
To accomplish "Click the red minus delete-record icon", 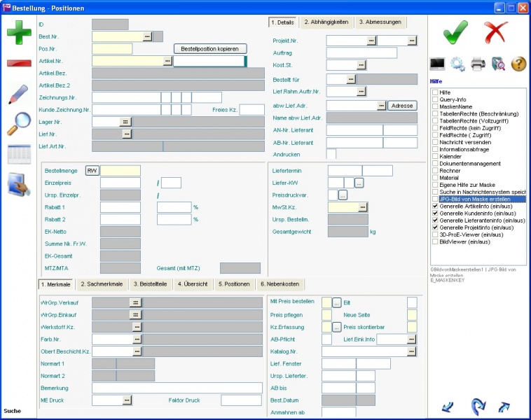I will (19, 63).
